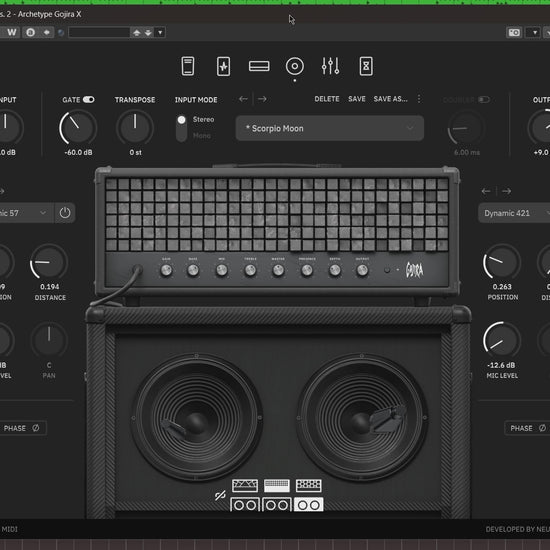Click SAVE preset button
This screenshot has width=550, height=550.
357,99
